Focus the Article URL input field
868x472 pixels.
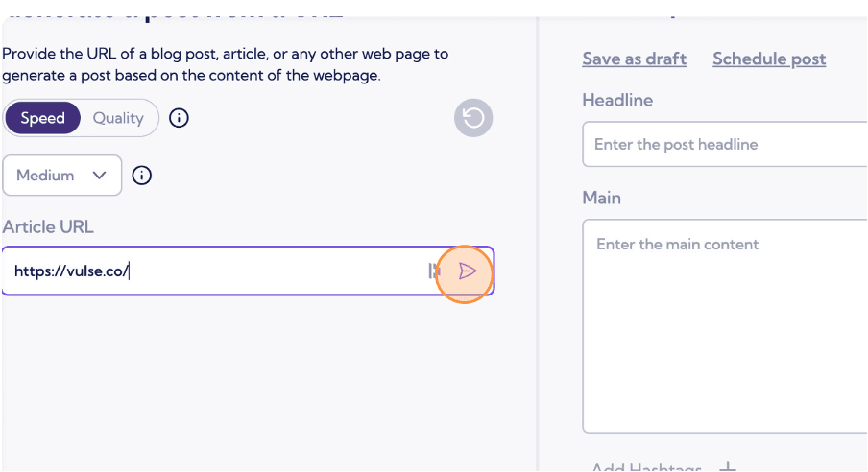click(x=211, y=271)
